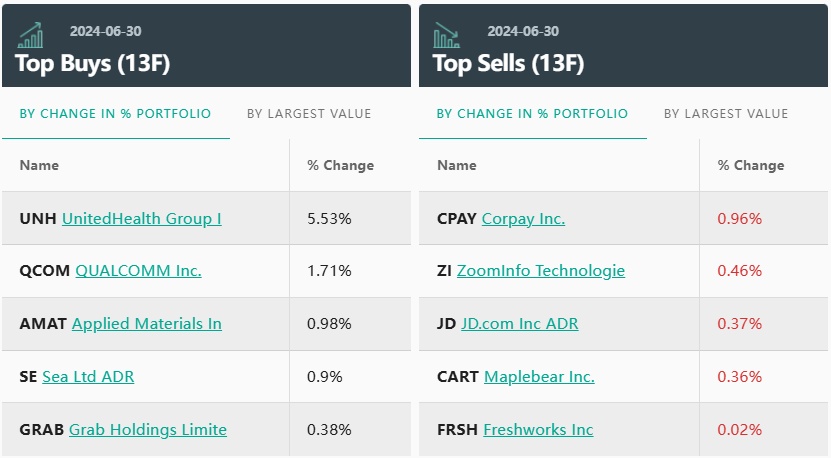Viewport: 831px width, 458px height.
Task: Open the Corpay Inc. link
Action: click(x=523, y=218)
